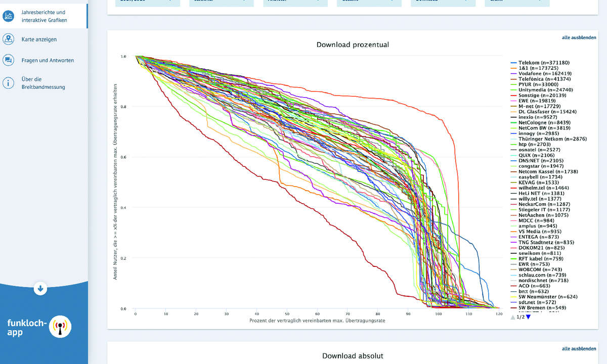Screen dimensions: 607x364
Task: Click the Karte anzeigen map pin icon
Action: [x=8, y=39]
